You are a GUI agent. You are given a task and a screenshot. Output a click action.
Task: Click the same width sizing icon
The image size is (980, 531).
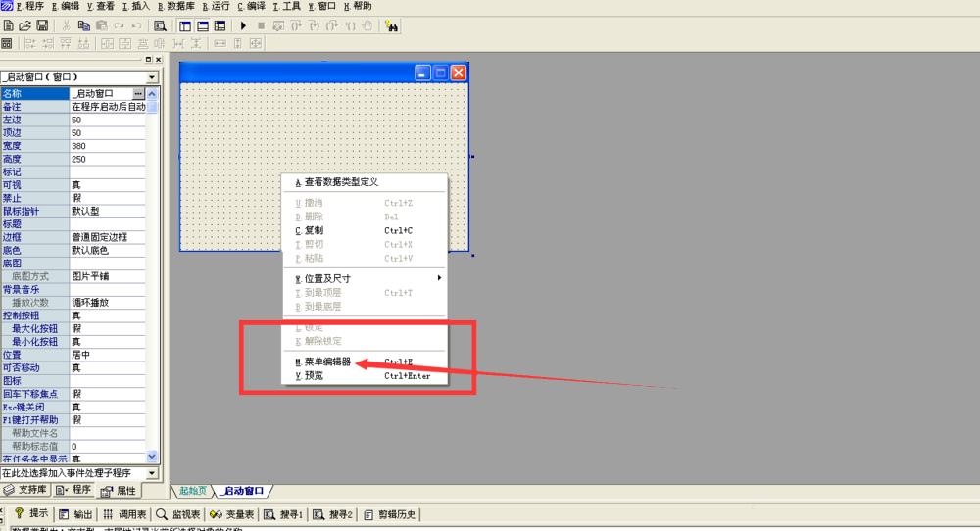tap(220, 43)
